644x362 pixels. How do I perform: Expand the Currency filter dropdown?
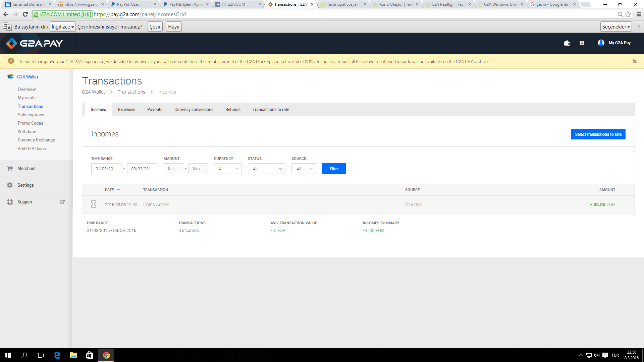228,169
